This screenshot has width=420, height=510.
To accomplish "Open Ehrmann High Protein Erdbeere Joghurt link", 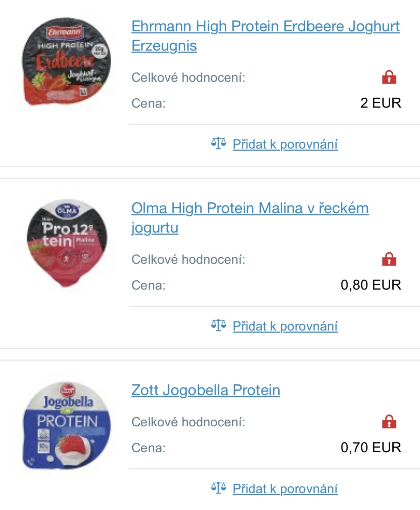I will [265, 36].
